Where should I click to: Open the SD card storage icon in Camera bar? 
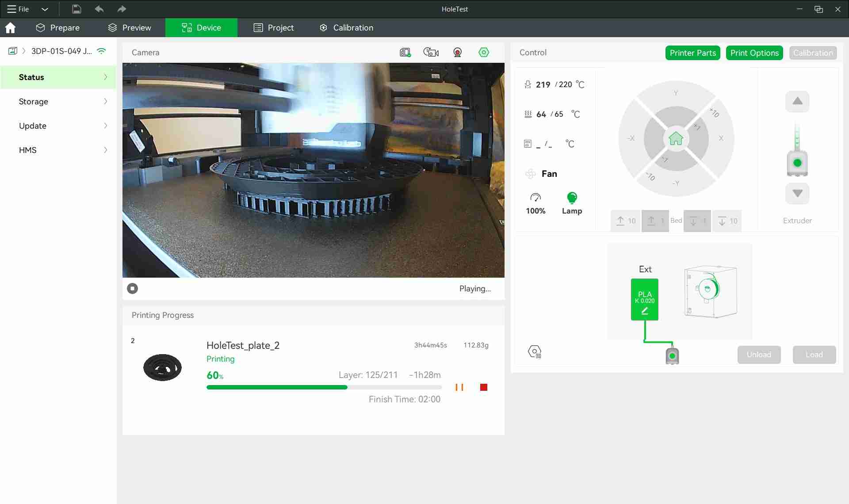(x=405, y=53)
